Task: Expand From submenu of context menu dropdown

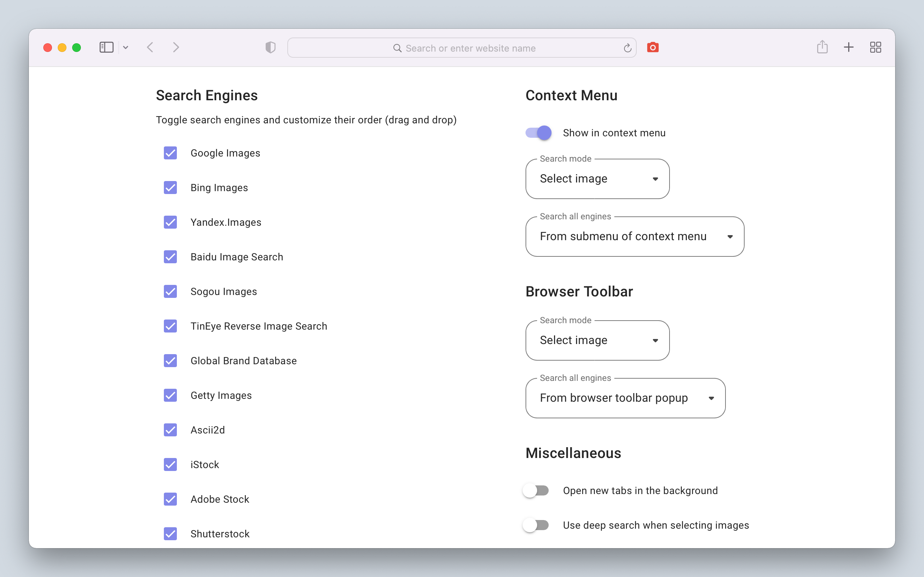Action: pos(635,237)
